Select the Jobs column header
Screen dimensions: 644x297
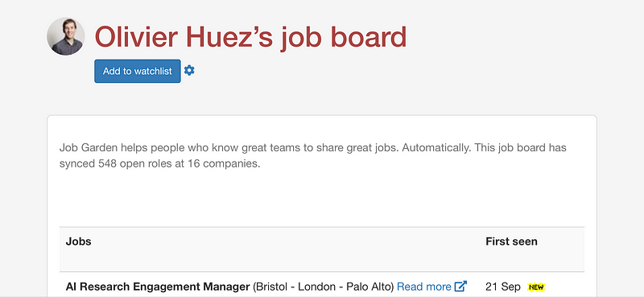click(78, 241)
